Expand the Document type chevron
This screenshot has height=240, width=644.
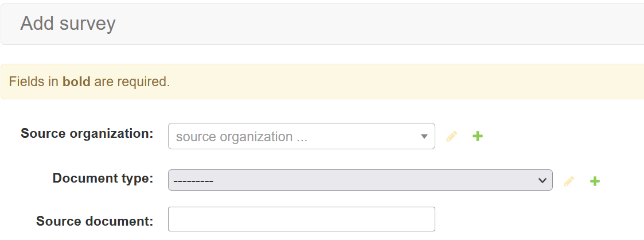tap(542, 180)
